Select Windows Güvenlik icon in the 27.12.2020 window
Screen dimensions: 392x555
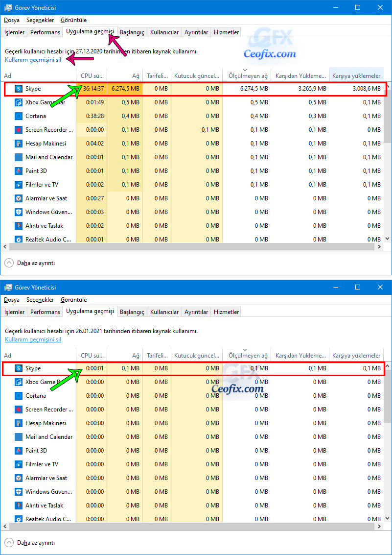click(x=19, y=212)
